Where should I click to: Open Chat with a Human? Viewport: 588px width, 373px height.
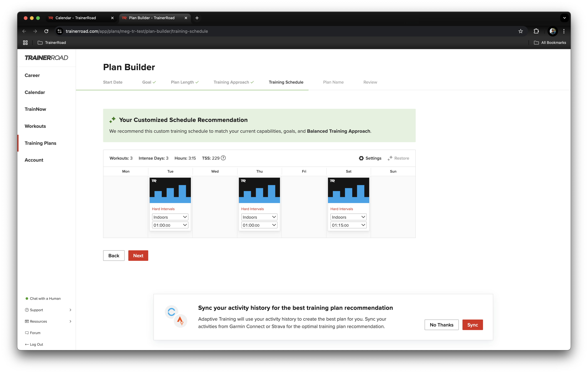coord(43,299)
